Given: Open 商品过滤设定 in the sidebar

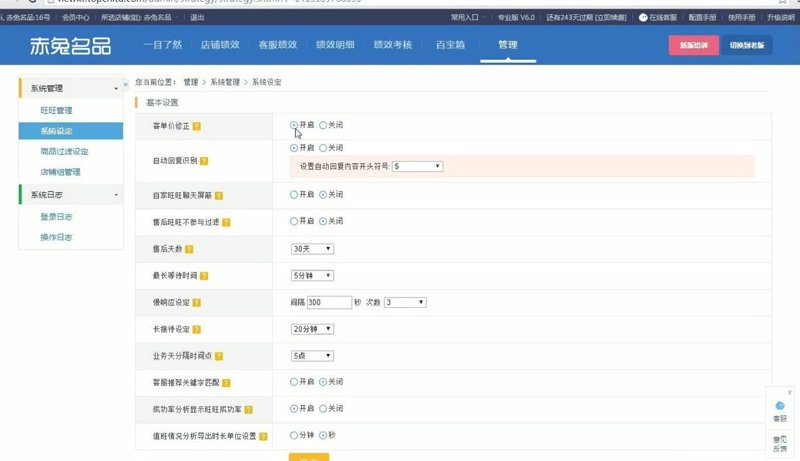Looking at the screenshot, I should point(64,152).
